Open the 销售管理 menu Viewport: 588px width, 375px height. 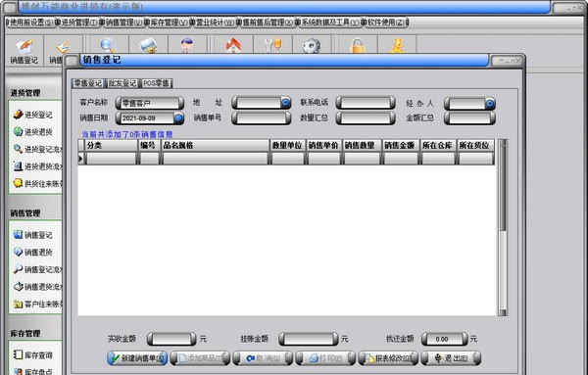pos(122,23)
